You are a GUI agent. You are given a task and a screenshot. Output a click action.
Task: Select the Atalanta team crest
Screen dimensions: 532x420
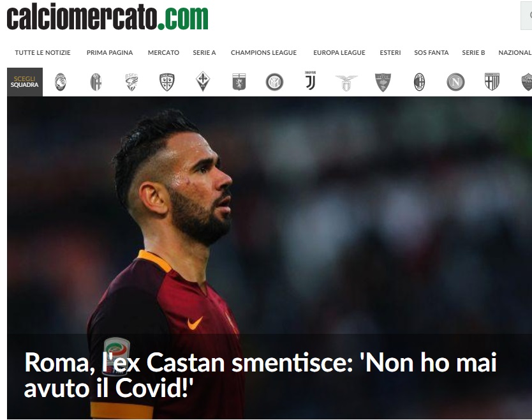coord(61,82)
